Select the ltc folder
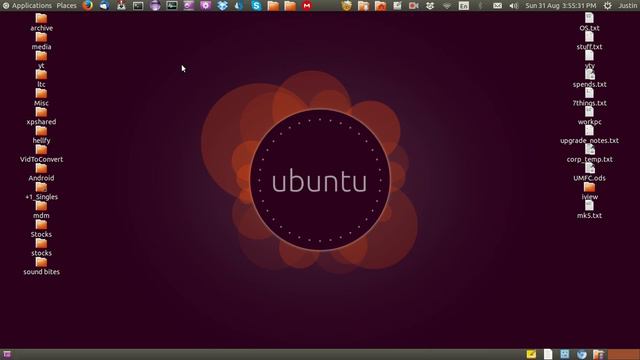The height and width of the screenshot is (360, 640). tap(41, 79)
